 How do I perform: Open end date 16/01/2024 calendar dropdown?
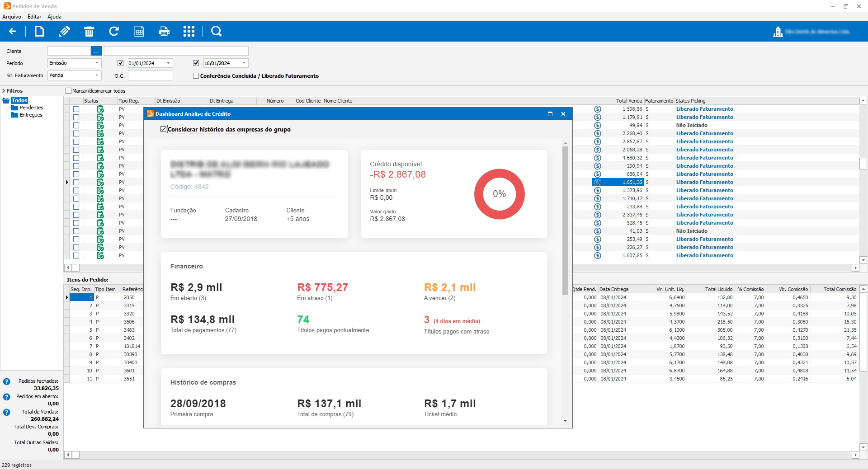coord(244,63)
